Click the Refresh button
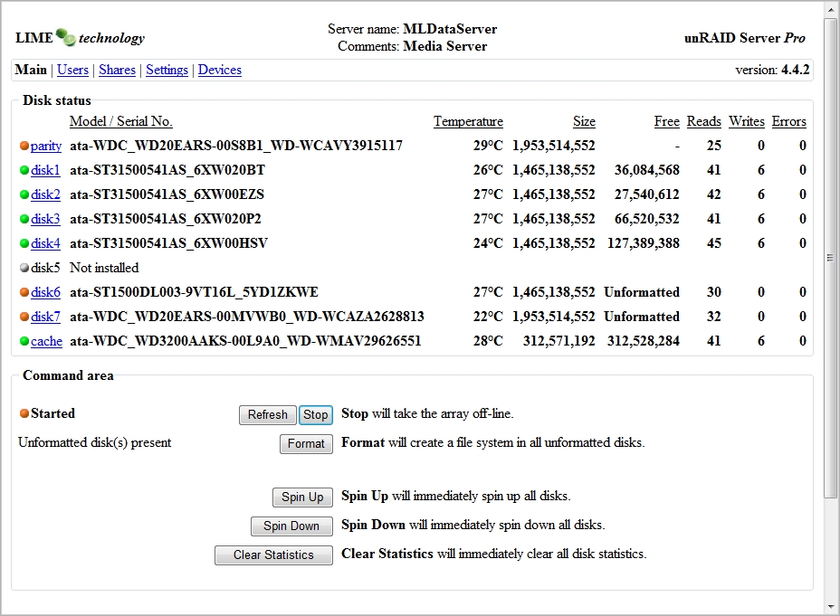 click(267, 415)
